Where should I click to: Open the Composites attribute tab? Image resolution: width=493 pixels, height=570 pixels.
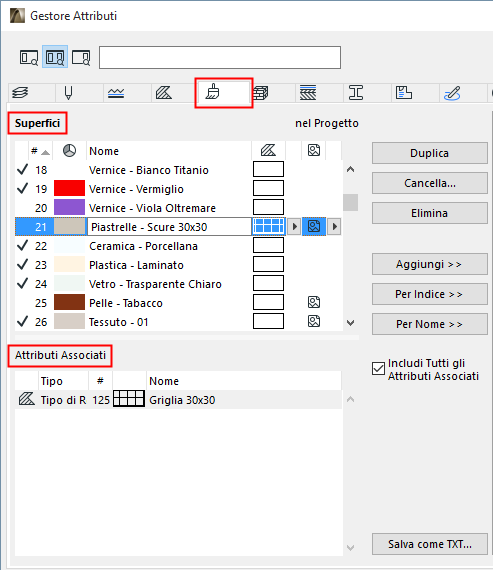click(308, 92)
